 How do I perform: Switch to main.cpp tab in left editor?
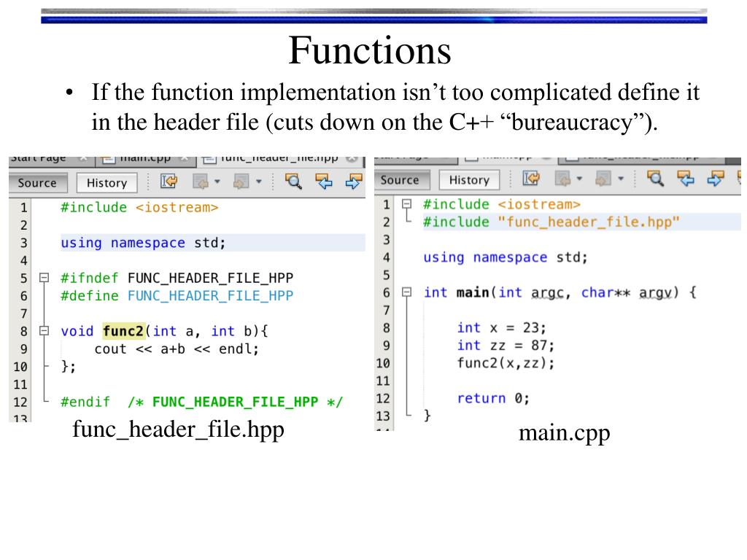[145, 160]
